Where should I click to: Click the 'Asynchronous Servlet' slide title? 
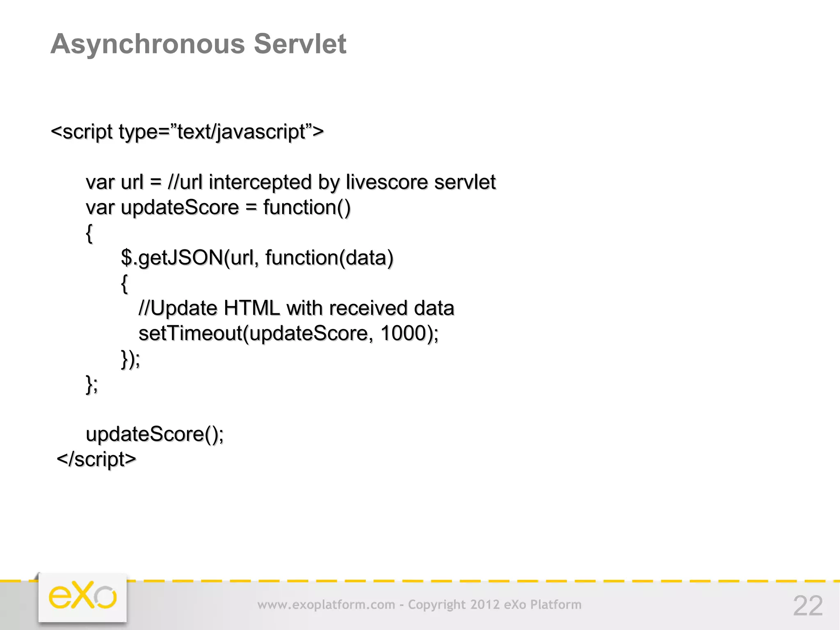[x=199, y=44]
